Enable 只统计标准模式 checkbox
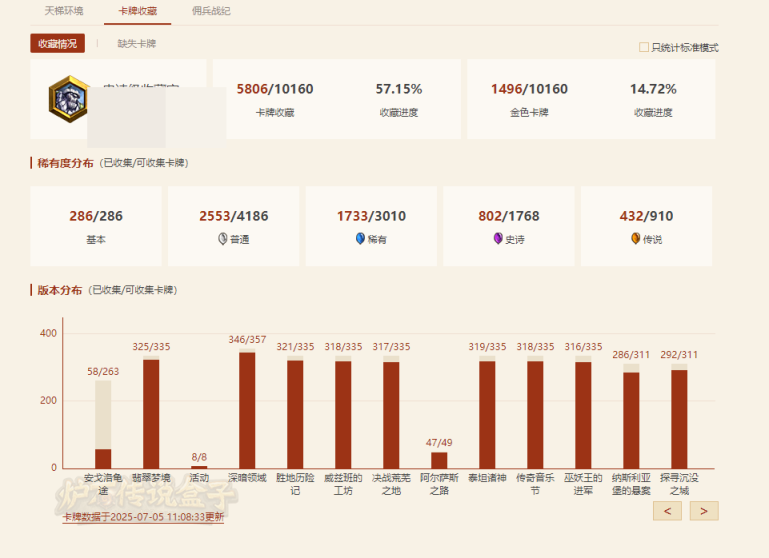This screenshot has width=769, height=558. point(644,47)
